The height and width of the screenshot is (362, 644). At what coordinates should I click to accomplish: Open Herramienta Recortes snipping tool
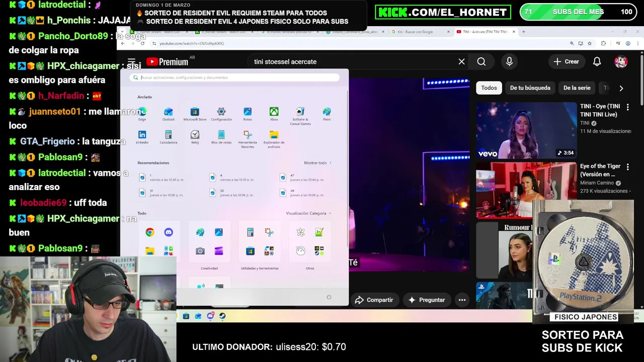click(x=248, y=139)
